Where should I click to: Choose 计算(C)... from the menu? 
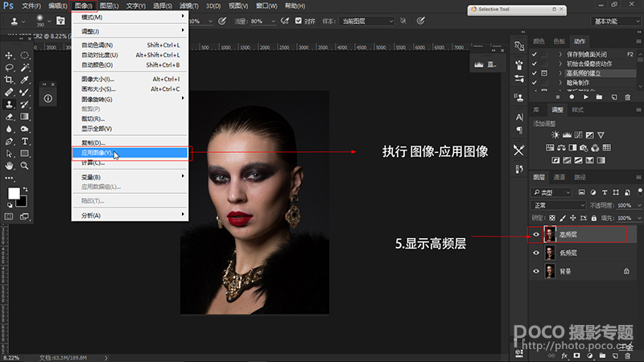[x=93, y=162]
